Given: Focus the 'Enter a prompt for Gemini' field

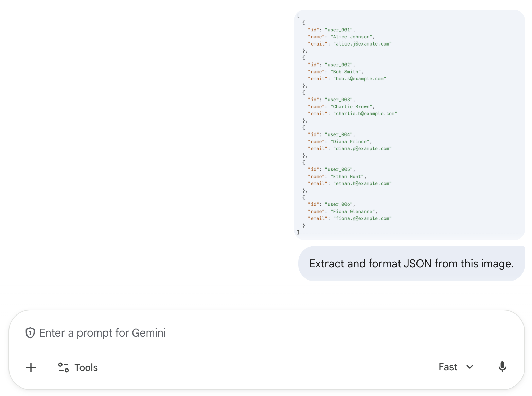Looking at the screenshot, I should tap(238, 333).
